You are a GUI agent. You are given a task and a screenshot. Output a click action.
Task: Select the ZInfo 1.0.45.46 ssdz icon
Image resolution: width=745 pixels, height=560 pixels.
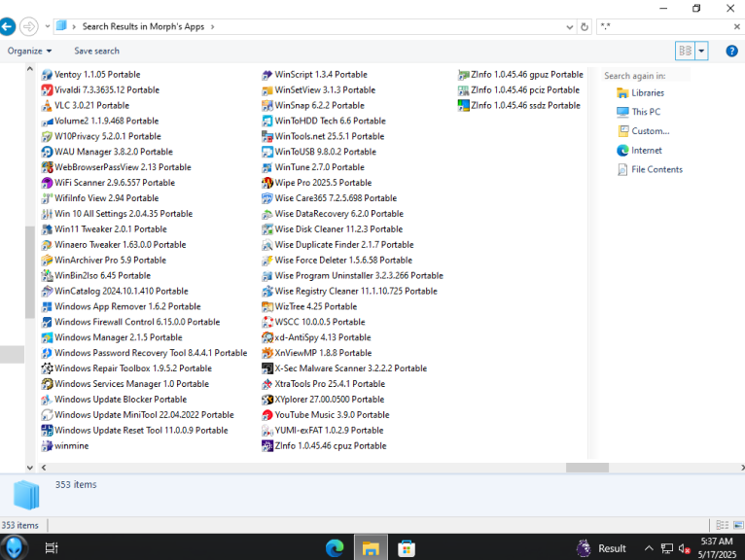[463, 105]
